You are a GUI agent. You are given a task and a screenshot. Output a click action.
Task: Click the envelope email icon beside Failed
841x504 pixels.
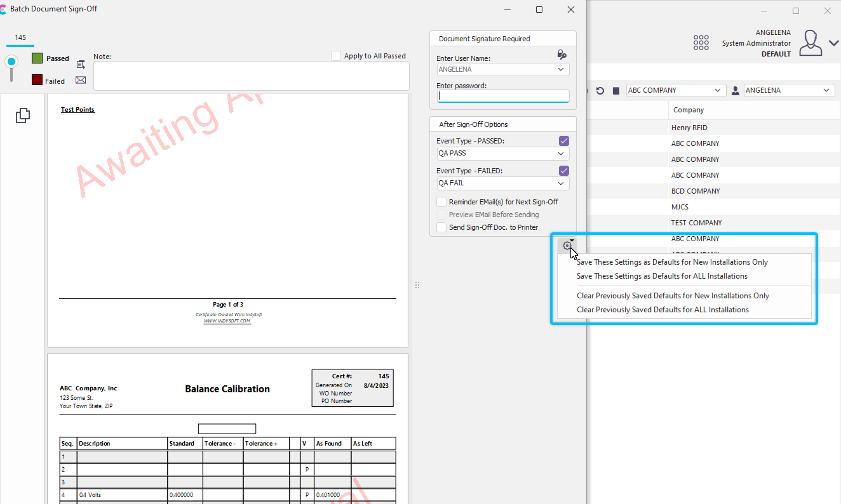81,80
